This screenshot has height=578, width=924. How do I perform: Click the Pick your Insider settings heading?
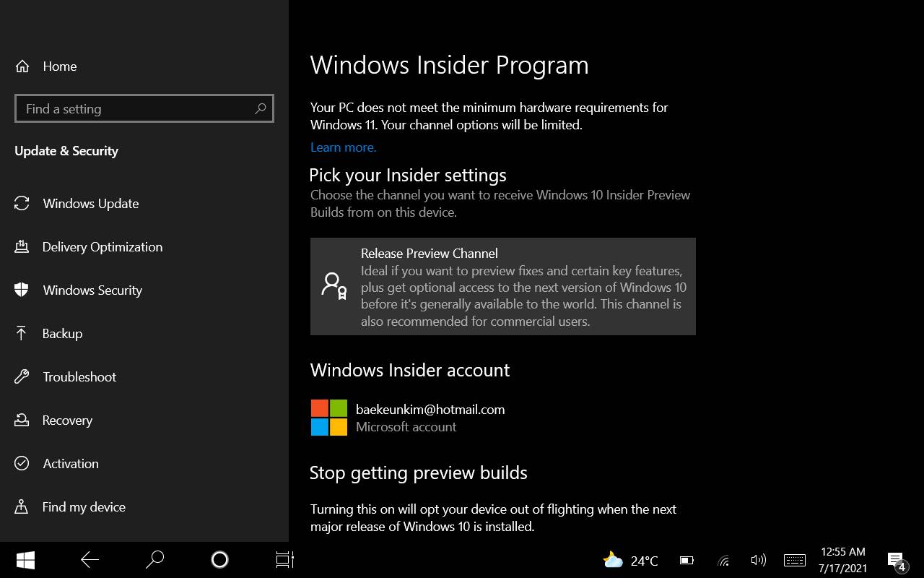point(408,176)
